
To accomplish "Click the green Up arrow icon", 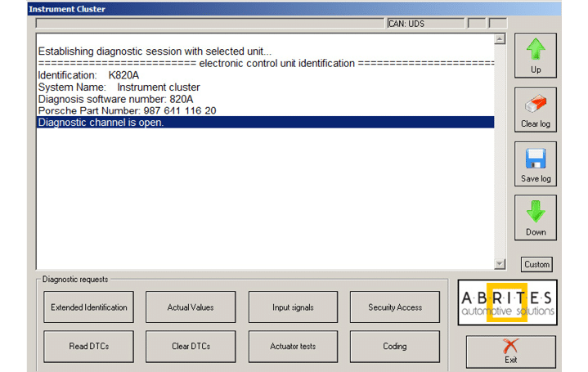I will click(535, 50).
